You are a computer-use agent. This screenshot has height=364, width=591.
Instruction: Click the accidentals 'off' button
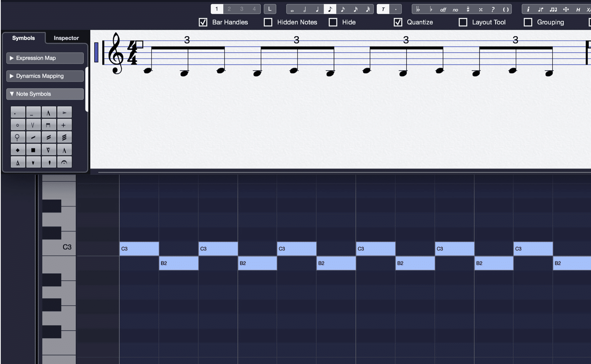click(443, 9)
